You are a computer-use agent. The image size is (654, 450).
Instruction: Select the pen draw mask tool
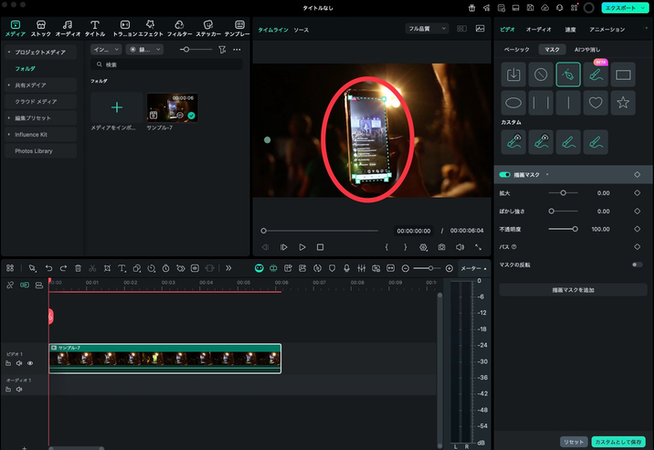(568, 75)
